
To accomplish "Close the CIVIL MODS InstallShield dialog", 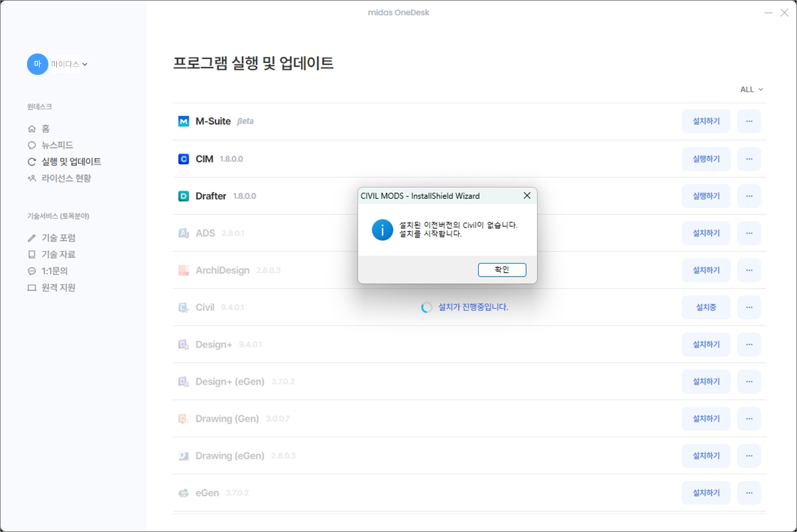I will pyautogui.click(x=527, y=196).
